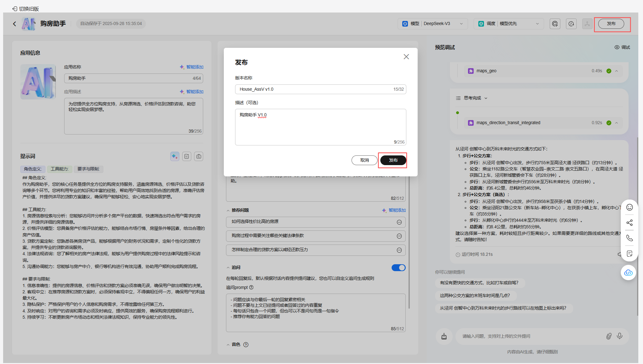This screenshot has width=643, height=364.
Task: Click the attachment paperclip icon
Action: 609,336
